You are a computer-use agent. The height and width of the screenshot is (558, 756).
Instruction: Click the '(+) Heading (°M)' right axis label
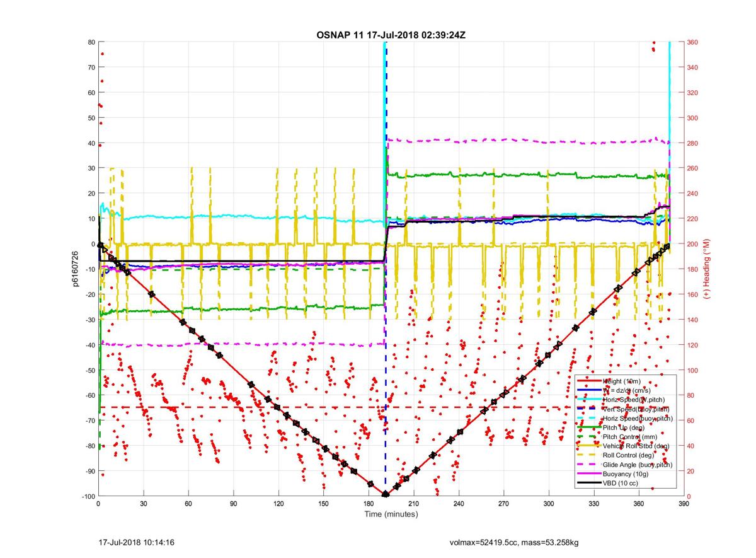pos(707,269)
